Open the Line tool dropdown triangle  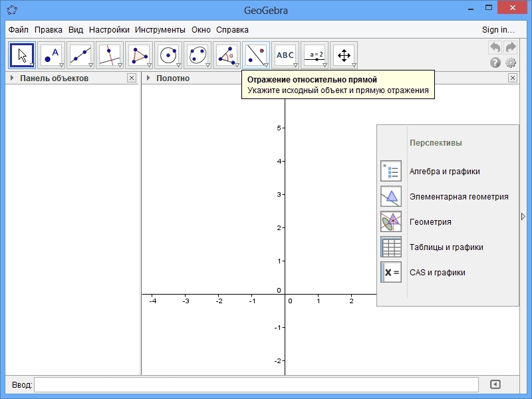click(x=90, y=65)
